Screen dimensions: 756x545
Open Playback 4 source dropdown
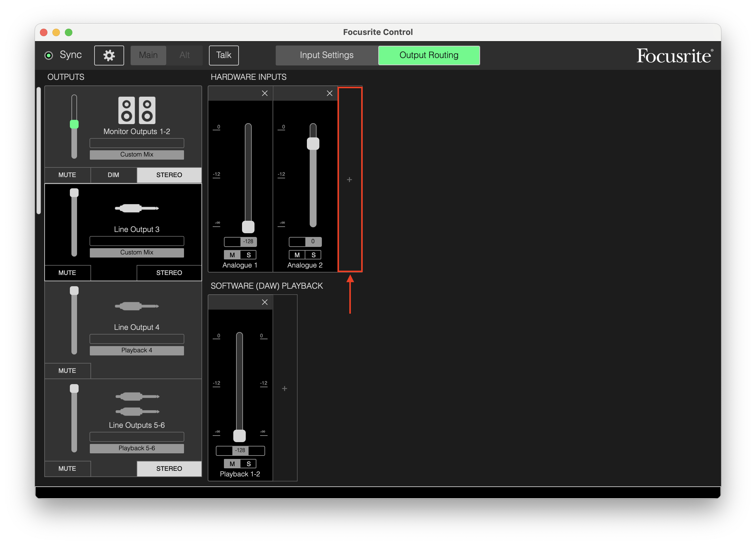coord(137,350)
